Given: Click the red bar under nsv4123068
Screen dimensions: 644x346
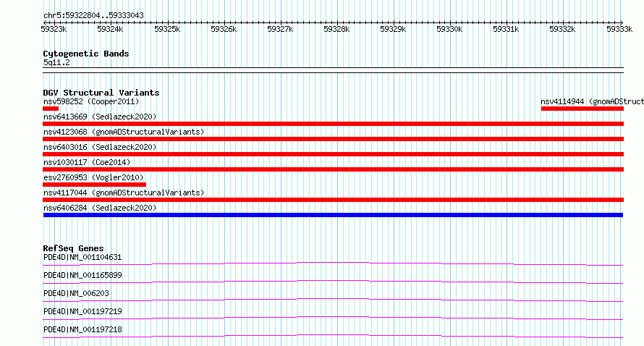Looking at the screenshot, I should coord(333,139).
